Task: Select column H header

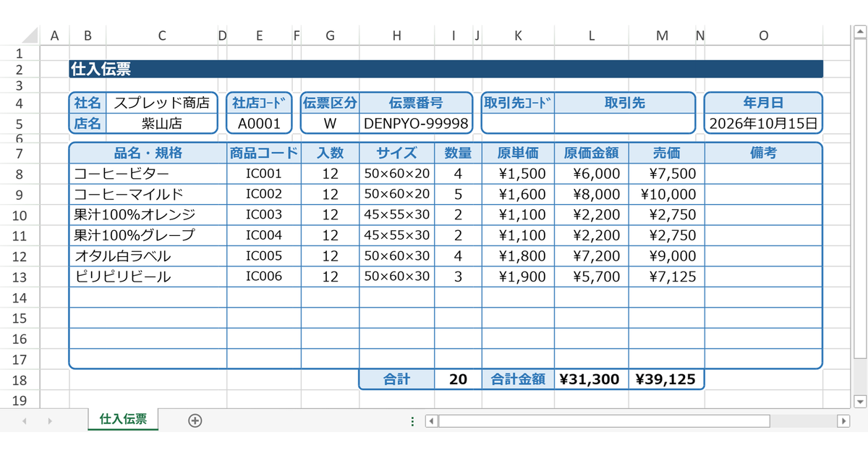Action: coord(396,35)
